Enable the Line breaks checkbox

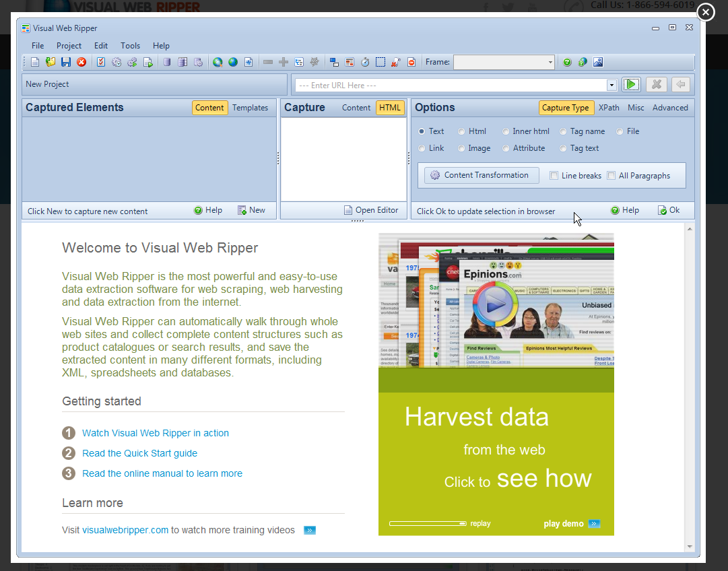[x=554, y=176]
